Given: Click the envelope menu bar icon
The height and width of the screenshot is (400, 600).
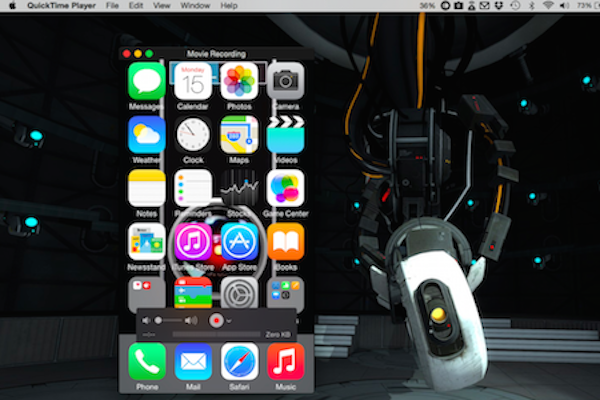Looking at the screenshot, I should tap(485, 6).
